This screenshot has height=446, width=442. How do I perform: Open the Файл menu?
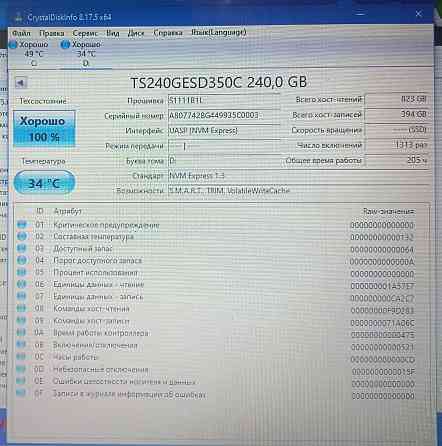pyautogui.click(x=21, y=33)
